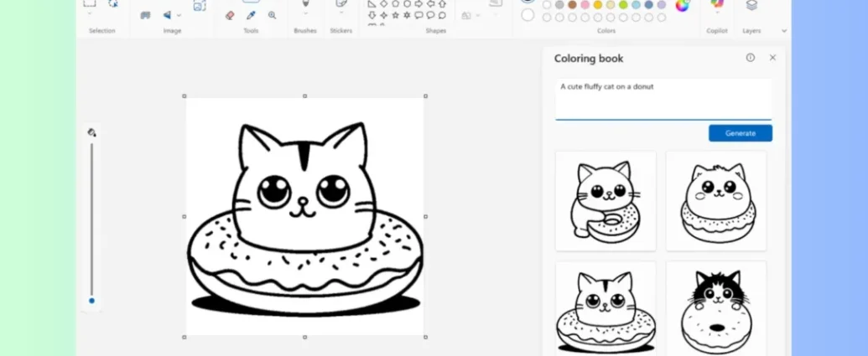Choose the oval callout shape
The height and width of the screenshot is (356, 868).
430,15
